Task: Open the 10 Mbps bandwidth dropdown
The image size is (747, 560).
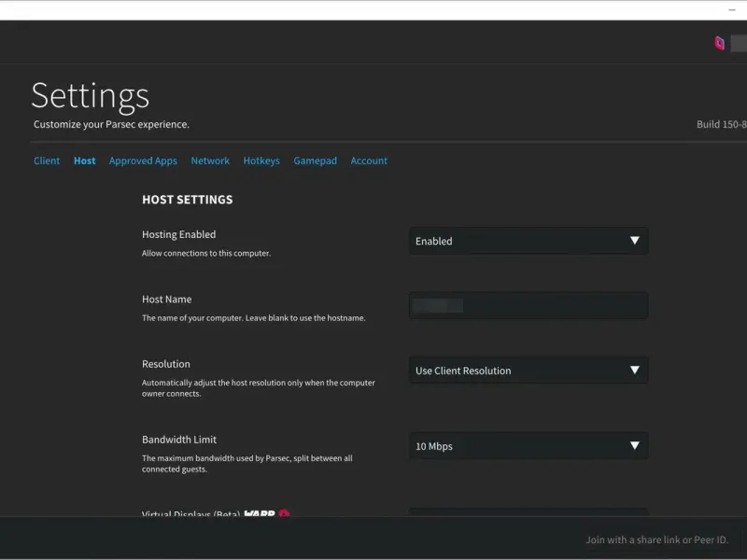Action: (x=529, y=446)
